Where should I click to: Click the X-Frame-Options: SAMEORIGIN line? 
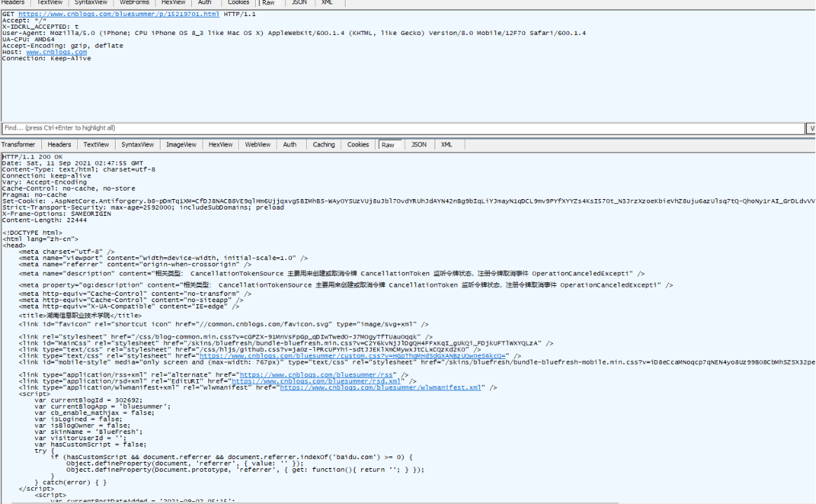[57, 214]
